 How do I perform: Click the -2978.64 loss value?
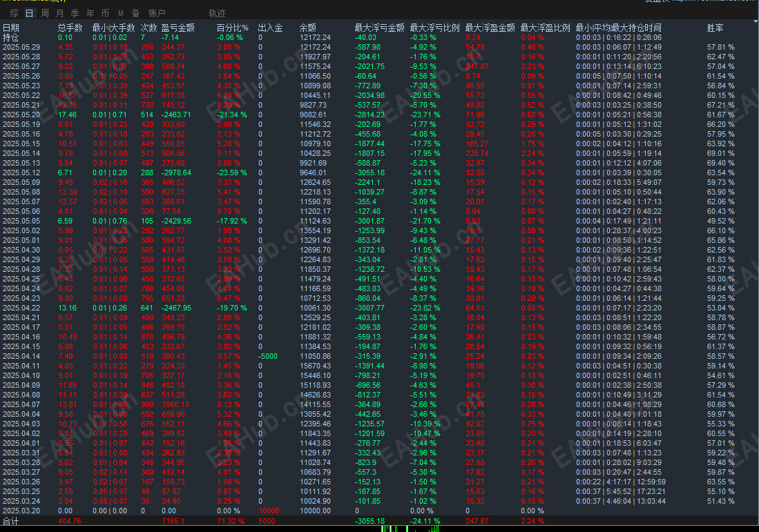(x=176, y=173)
